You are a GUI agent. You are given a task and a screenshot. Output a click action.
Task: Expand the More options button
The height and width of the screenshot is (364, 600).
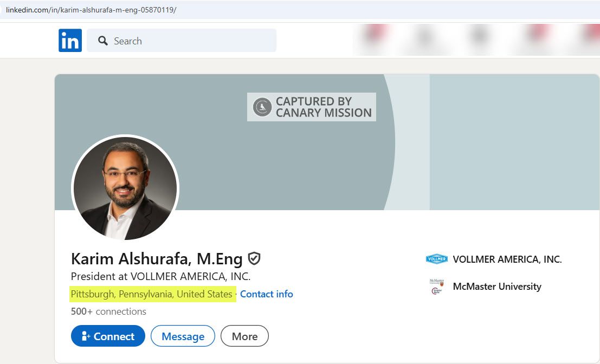click(244, 336)
